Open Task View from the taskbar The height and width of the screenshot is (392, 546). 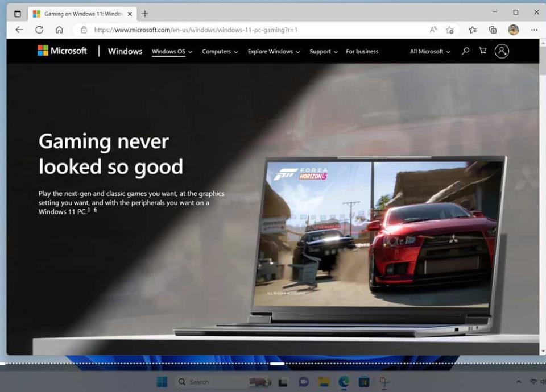pos(283,382)
